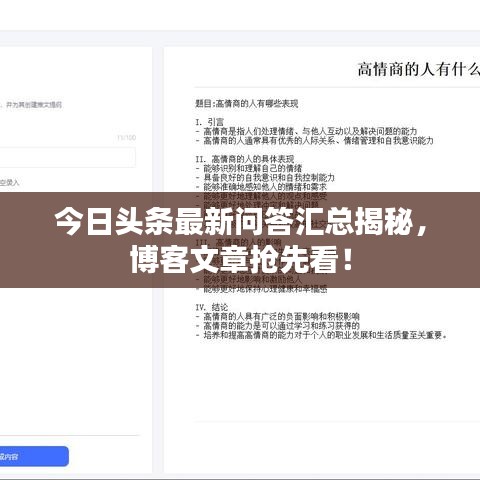Click the line "能够更好地保持心理健康和幸福感"
480x480 pixels.
[x=265, y=289]
